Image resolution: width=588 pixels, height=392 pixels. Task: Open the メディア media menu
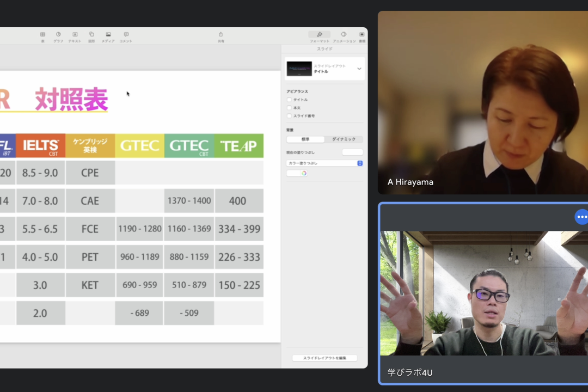108,37
